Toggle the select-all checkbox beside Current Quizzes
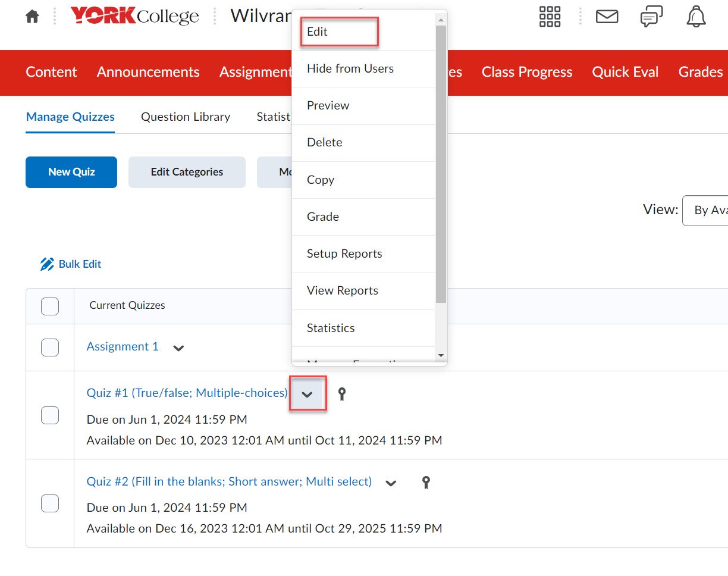Screen dimensions: 728x576 tap(50, 306)
